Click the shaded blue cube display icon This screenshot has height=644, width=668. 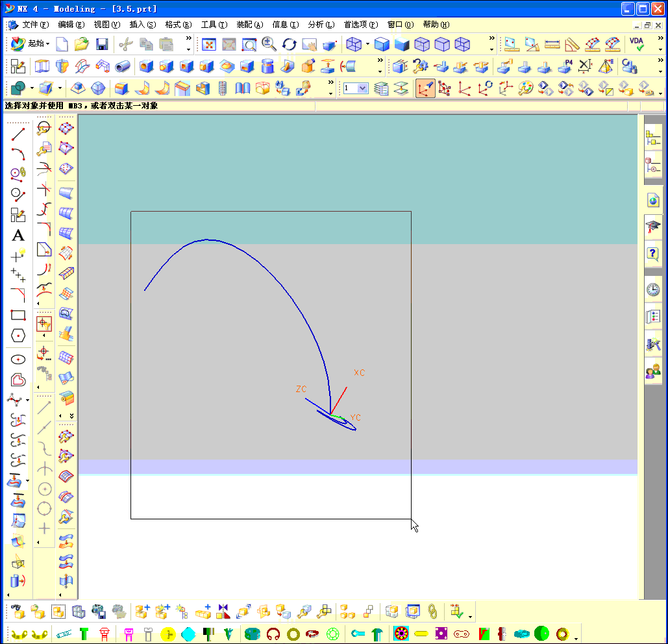coord(382,44)
